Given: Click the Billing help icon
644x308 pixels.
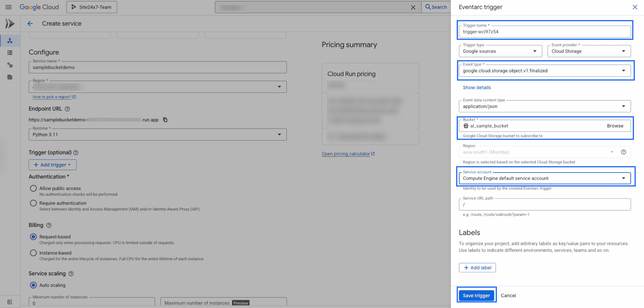Looking at the screenshot, I should tap(49, 225).
